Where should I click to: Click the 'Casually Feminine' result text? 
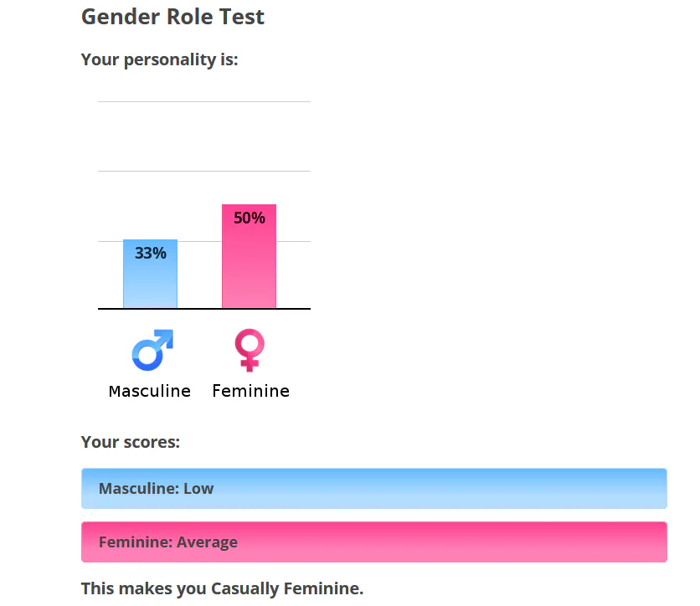[x=286, y=588]
